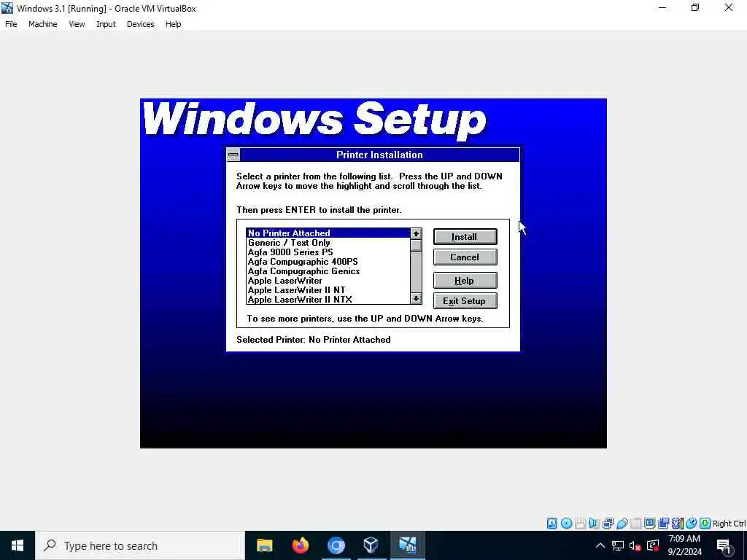Click the display status icon in VirtualBox
This screenshot has width=747, height=560.
[649, 524]
